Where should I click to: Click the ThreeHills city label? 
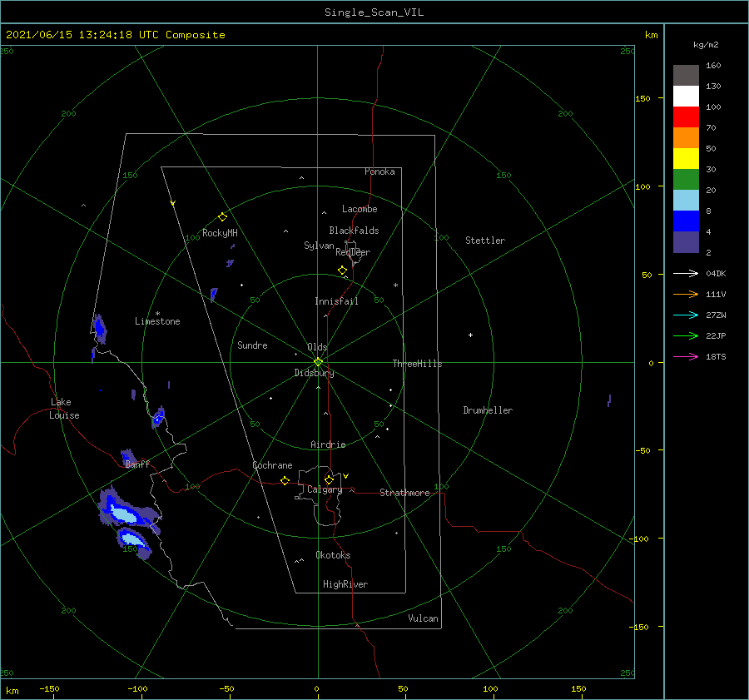coord(417,364)
